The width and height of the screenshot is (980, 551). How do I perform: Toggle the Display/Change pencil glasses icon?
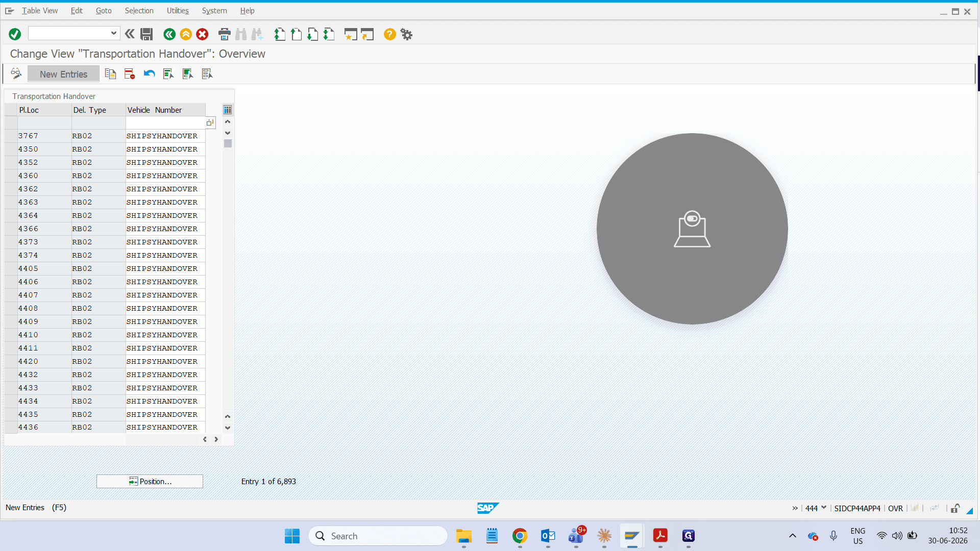[x=16, y=74]
